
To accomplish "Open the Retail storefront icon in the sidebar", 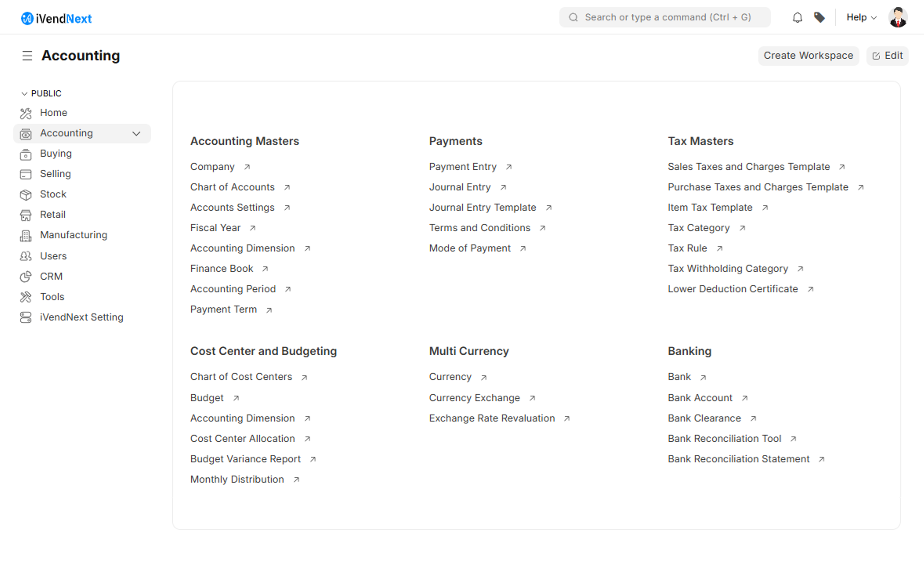I will click(x=26, y=215).
